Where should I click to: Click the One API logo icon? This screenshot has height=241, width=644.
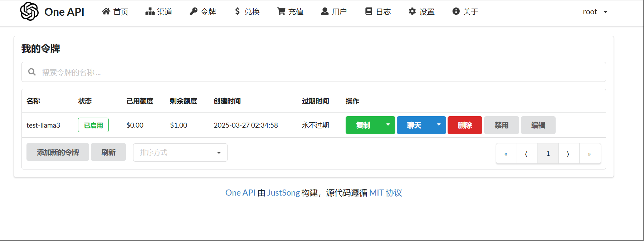[x=29, y=11]
